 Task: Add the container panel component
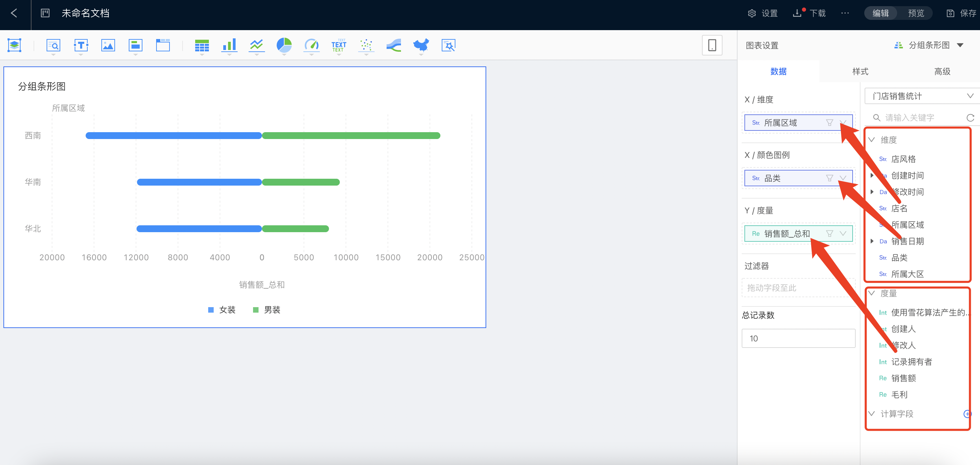(x=136, y=45)
